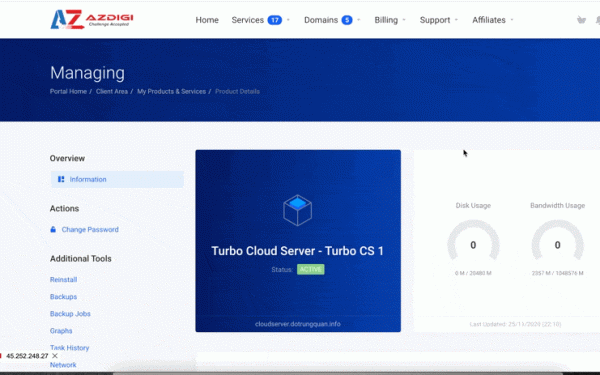The width and height of the screenshot is (600, 375).
Task: Select Information in the Overview sidebar
Action: click(117, 179)
